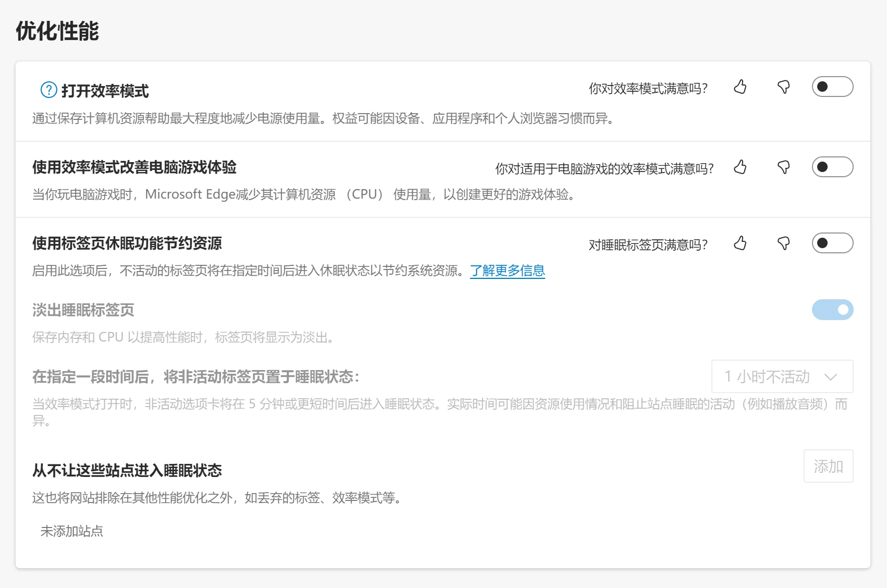Viewport: 887px width, 588px height.
Task: Click the 在指定一段时间后 sleep timer label
Action: coord(196,376)
